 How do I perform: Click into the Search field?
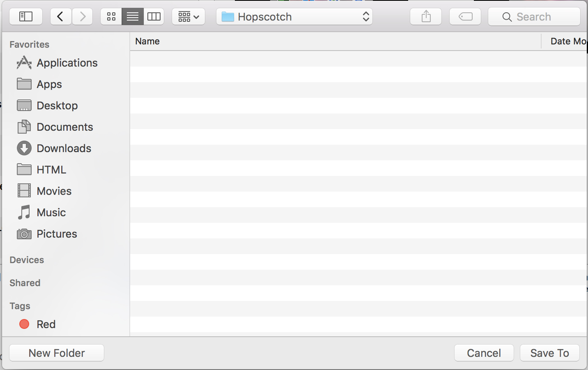point(534,16)
